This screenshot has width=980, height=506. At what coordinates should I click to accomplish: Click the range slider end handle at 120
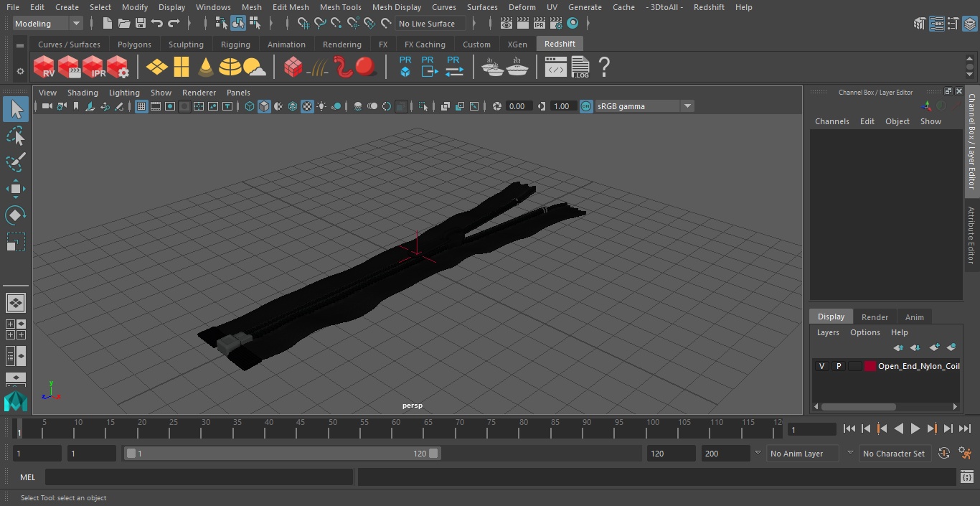tap(433, 454)
